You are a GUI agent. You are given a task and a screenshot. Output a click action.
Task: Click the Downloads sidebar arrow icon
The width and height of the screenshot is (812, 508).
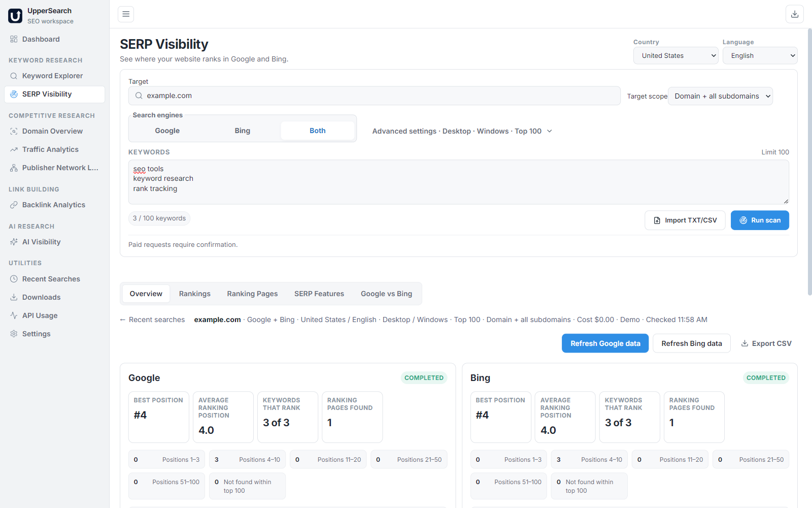coord(14,297)
